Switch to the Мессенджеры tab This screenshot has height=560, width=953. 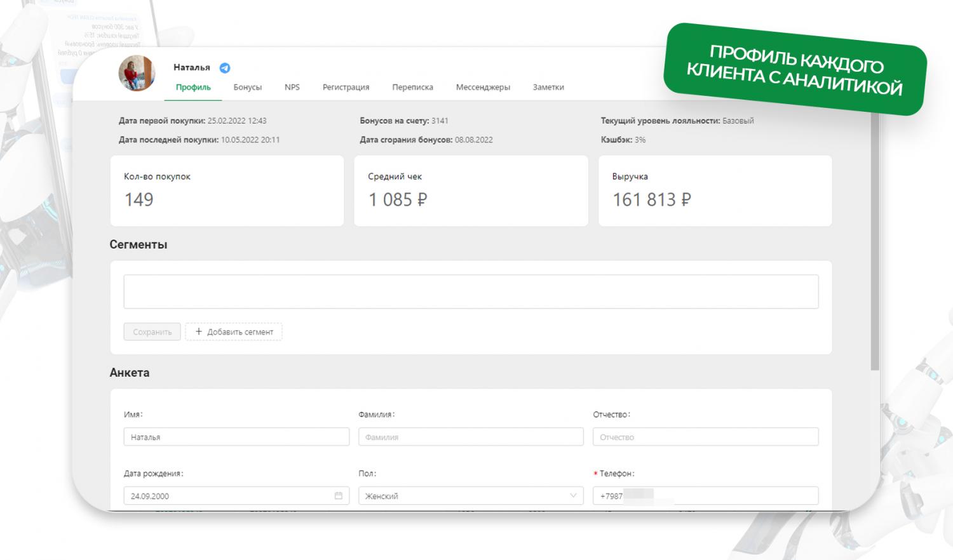click(483, 87)
